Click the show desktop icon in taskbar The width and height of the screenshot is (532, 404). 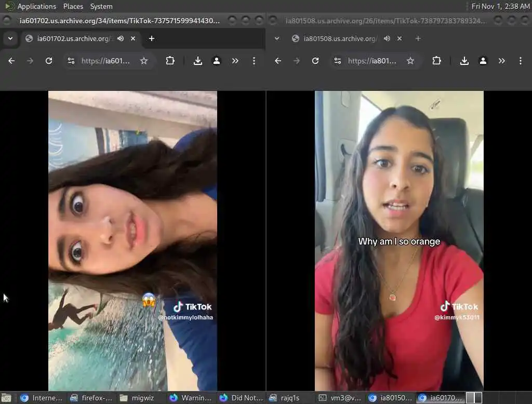click(6, 398)
